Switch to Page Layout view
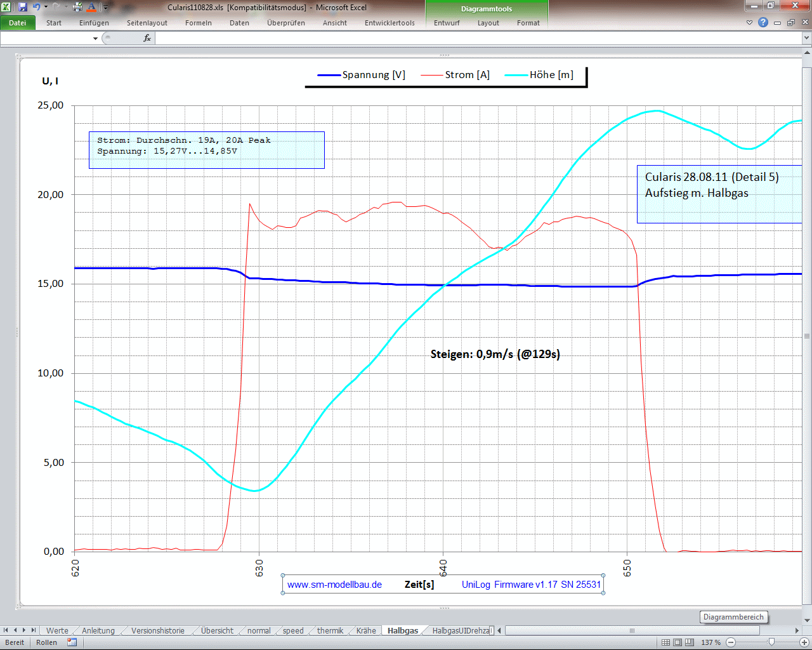Viewport: 812px width, 650px height. [x=678, y=642]
